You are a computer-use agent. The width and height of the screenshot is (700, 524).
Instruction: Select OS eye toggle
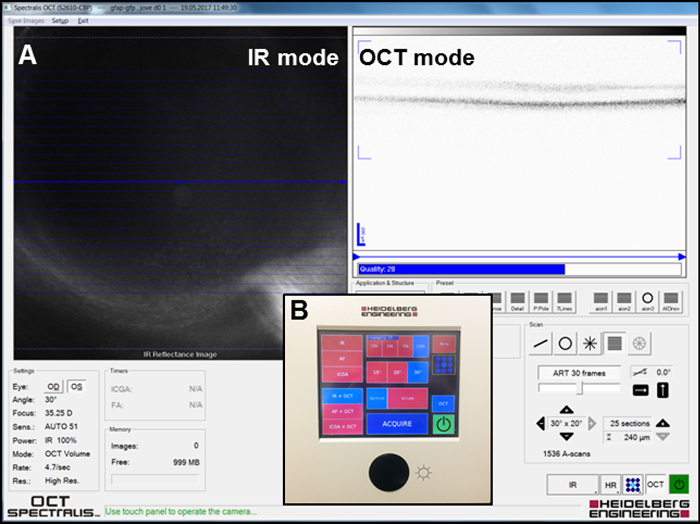[x=76, y=387]
